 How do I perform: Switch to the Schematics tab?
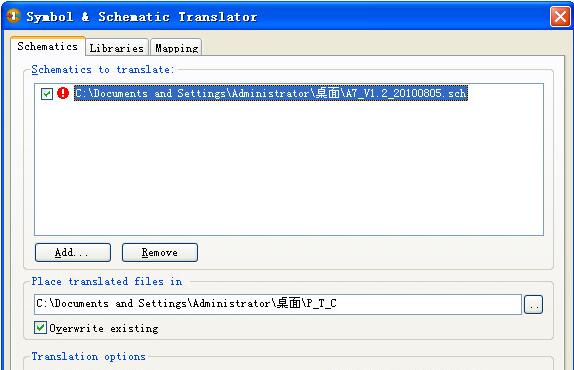coord(48,46)
